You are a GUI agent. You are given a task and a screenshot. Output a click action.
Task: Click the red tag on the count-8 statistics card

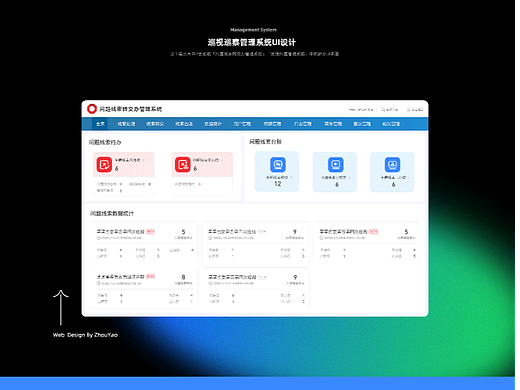tap(150, 277)
